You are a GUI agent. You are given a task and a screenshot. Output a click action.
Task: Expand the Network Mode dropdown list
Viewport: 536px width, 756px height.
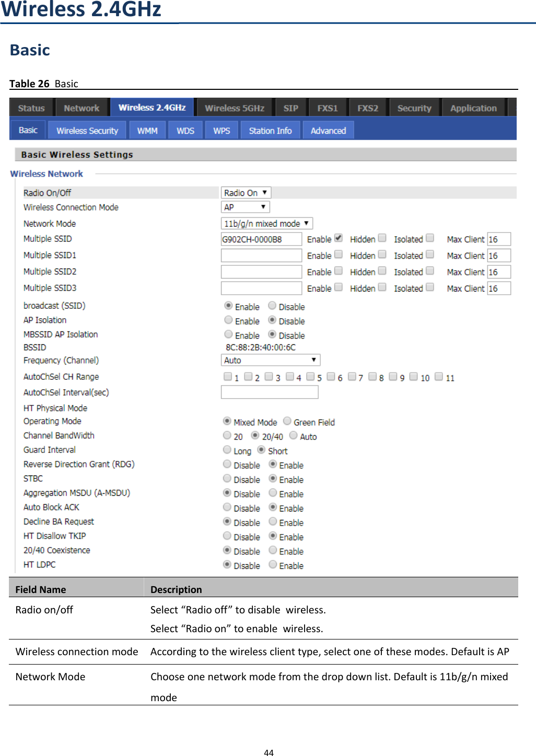[266, 223]
